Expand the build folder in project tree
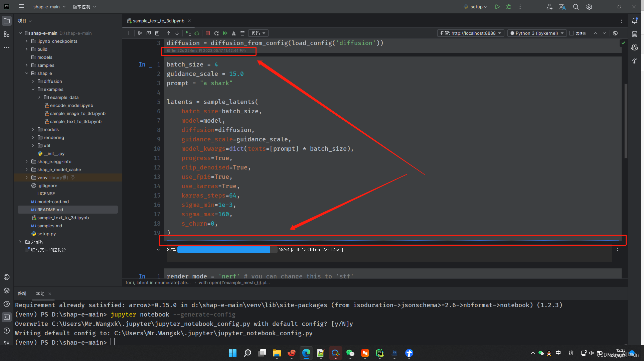 point(27,49)
